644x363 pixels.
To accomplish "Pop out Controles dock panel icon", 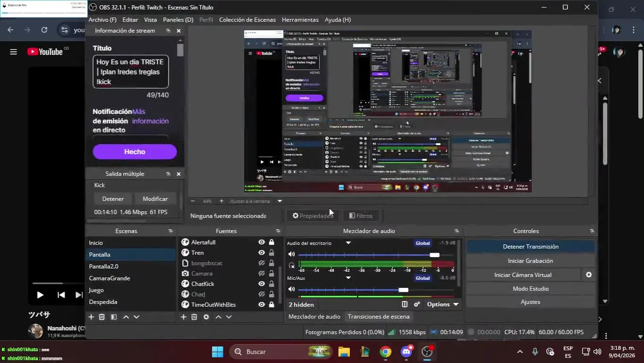I will pos(592,231).
